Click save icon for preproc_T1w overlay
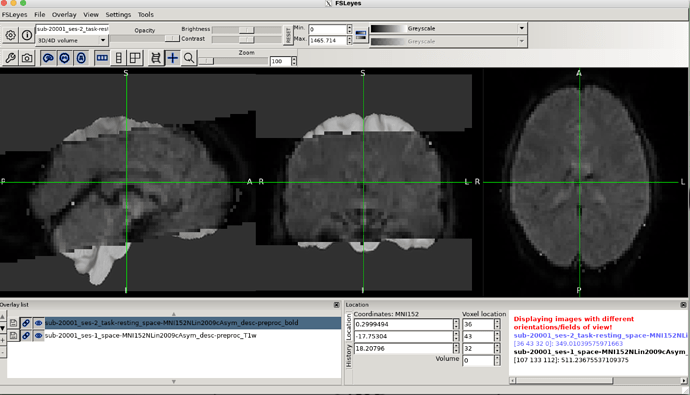690x395 pixels. (14, 336)
